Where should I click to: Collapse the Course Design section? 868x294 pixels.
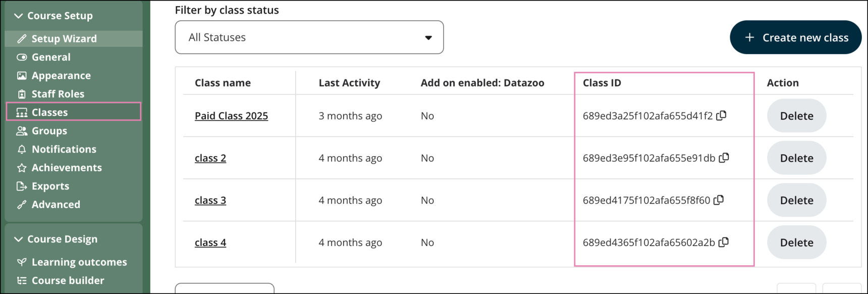(19, 239)
